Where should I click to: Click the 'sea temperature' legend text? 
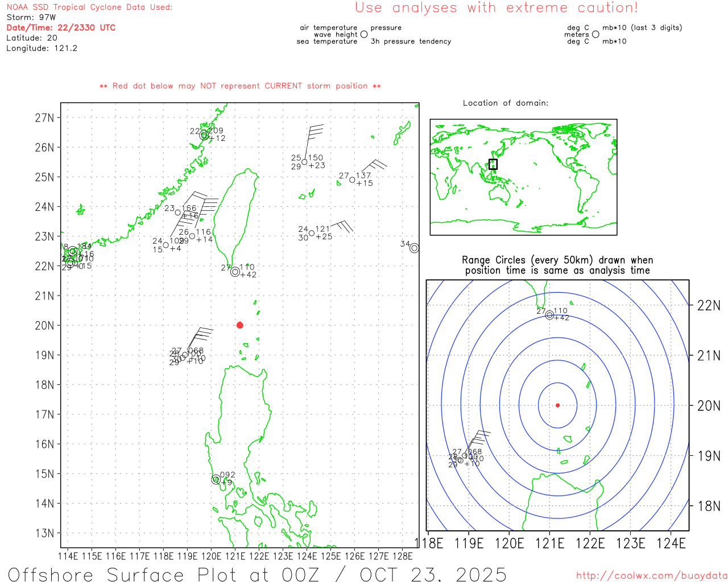pos(327,41)
